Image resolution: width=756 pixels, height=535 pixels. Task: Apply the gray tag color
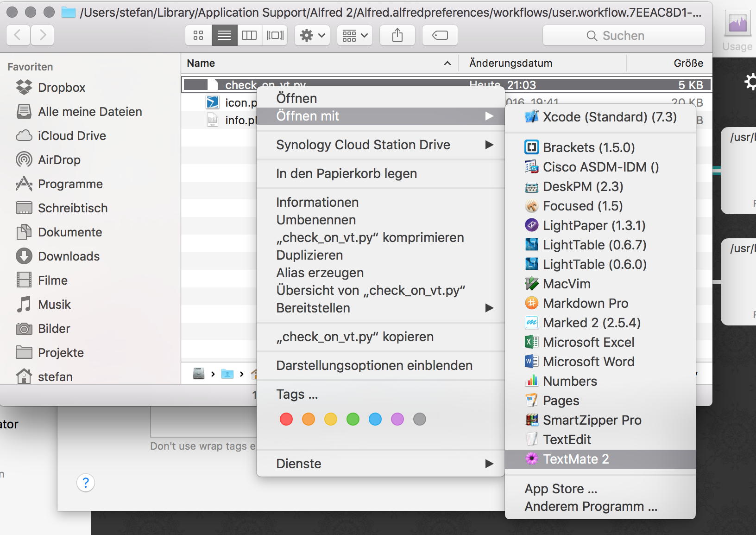(x=420, y=419)
